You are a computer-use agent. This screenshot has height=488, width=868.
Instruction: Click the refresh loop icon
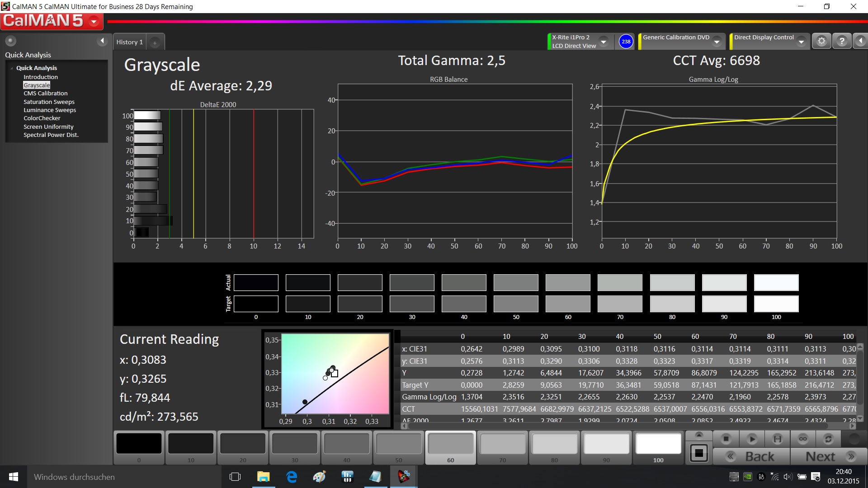point(828,439)
